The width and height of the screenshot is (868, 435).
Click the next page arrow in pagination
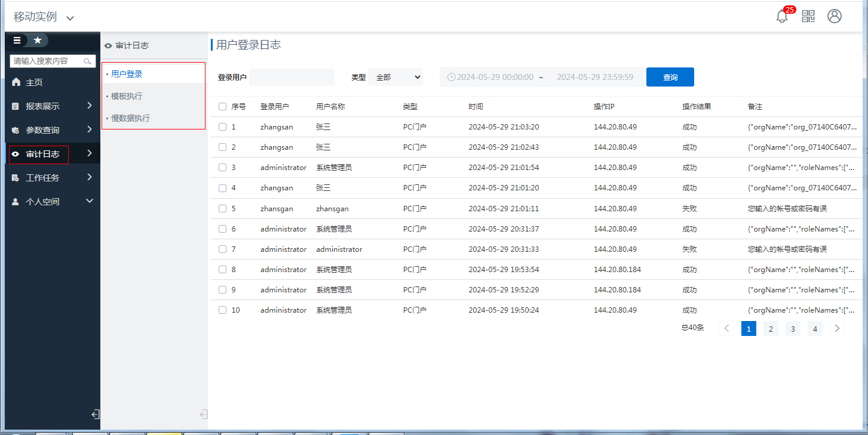tap(837, 329)
